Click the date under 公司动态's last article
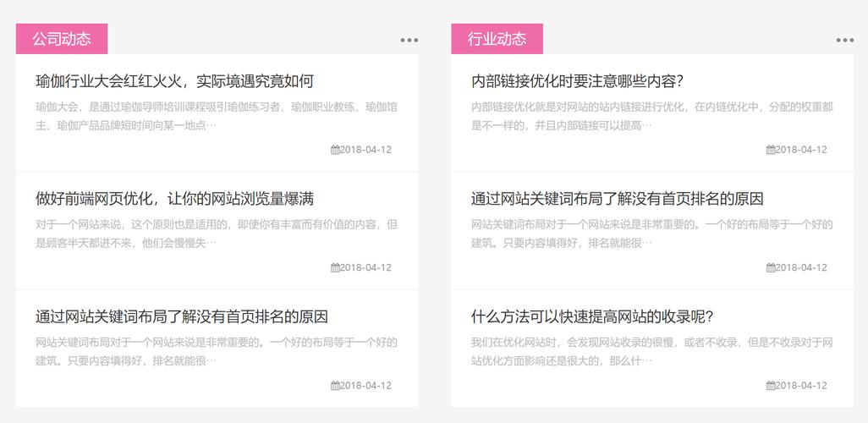868x423 pixels. coord(365,385)
